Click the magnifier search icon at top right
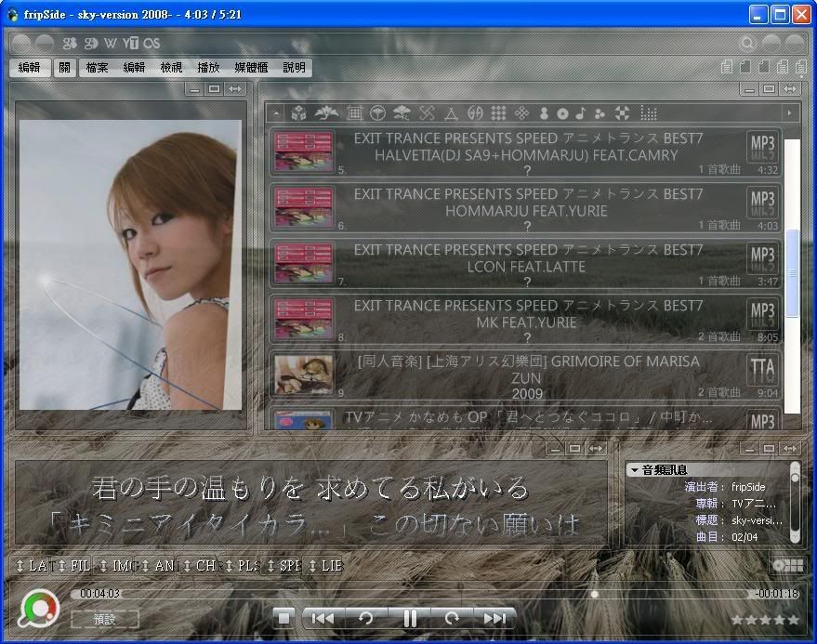The width and height of the screenshot is (817, 644). click(747, 43)
